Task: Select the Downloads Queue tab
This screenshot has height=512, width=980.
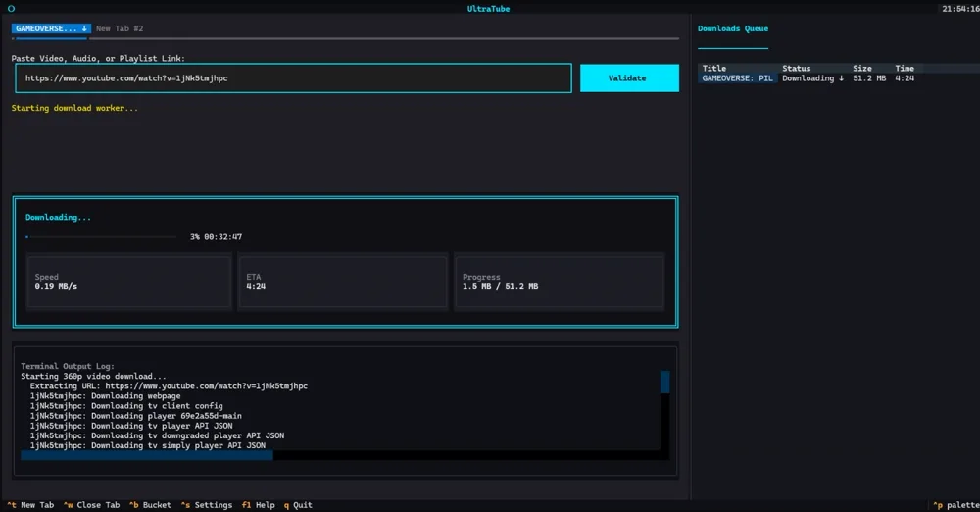Action: pyautogui.click(x=732, y=28)
